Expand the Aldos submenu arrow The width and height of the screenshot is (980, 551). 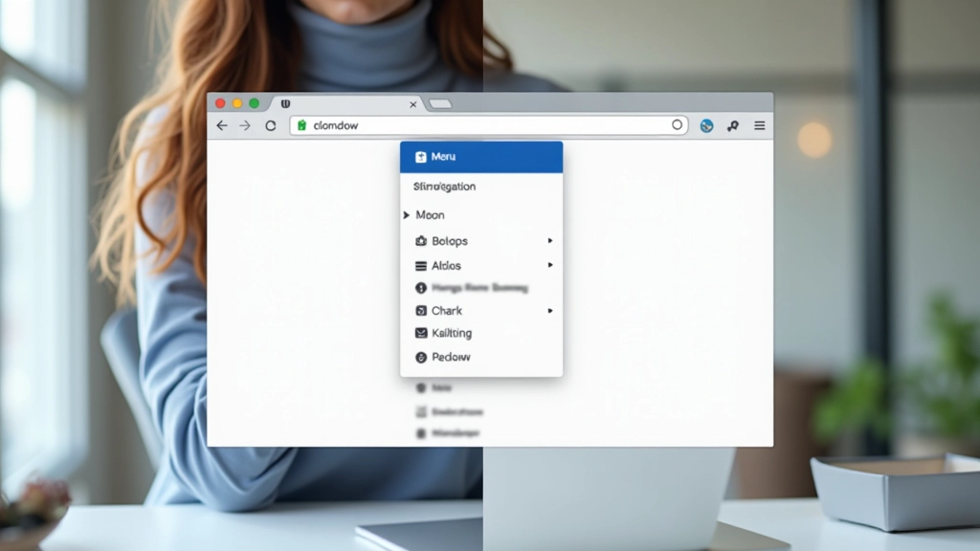click(x=551, y=266)
